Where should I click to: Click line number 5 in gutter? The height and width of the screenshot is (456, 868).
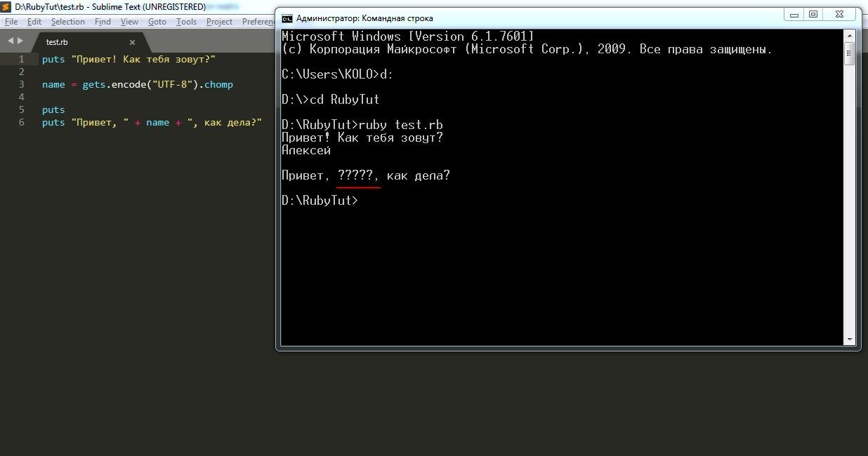click(22, 109)
